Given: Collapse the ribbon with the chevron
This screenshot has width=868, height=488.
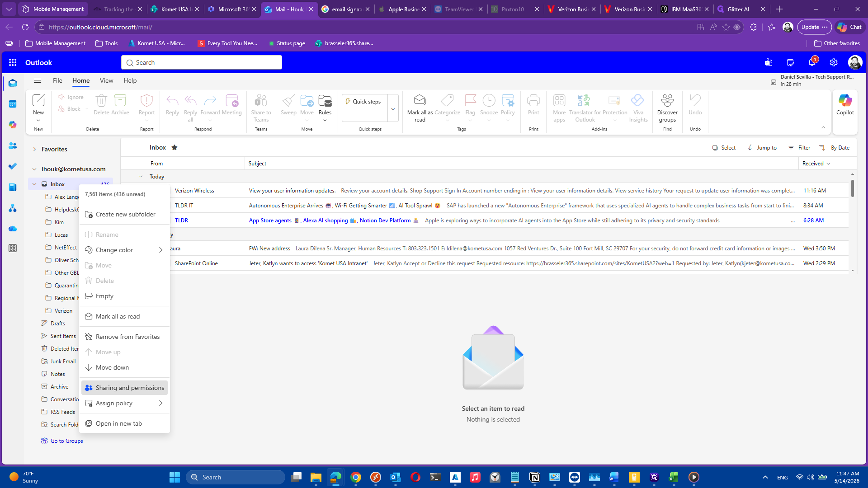Looking at the screenshot, I should pos(823,127).
